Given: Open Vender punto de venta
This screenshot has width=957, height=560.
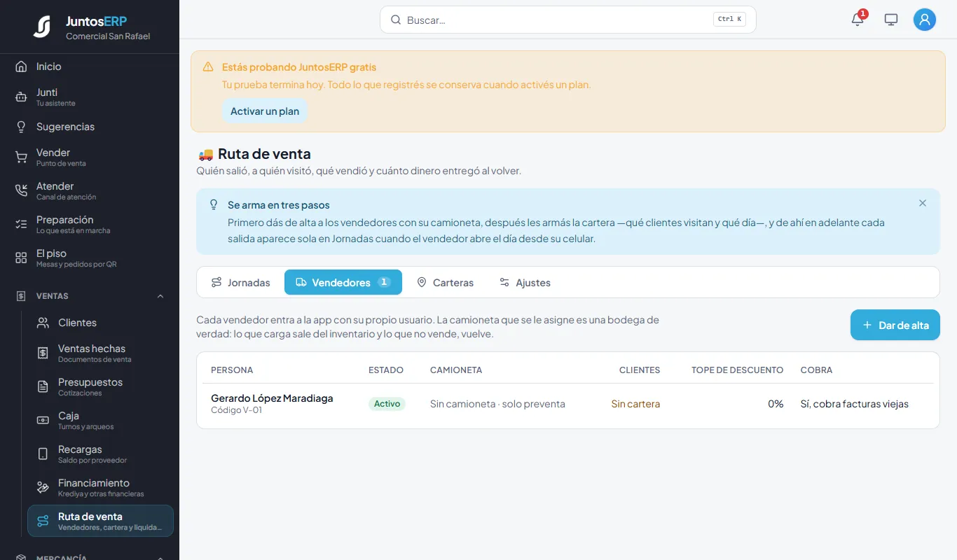Looking at the screenshot, I should [90, 157].
